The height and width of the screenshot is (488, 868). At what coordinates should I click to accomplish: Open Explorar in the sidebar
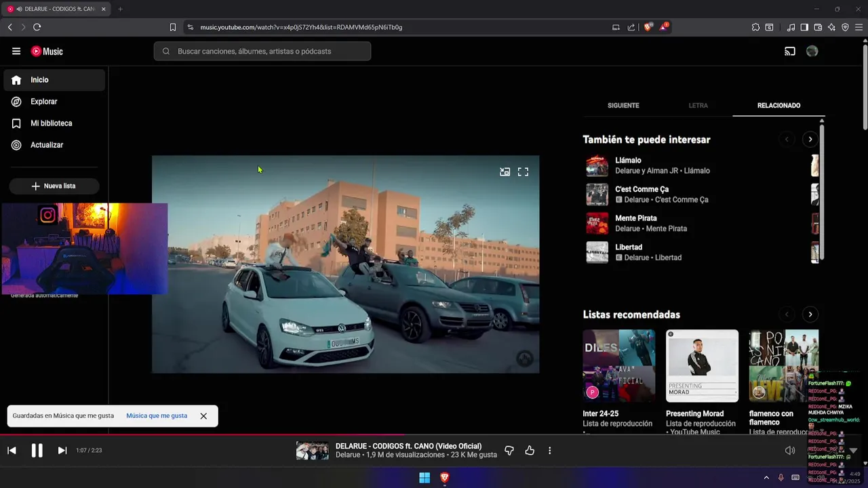tap(54, 102)
